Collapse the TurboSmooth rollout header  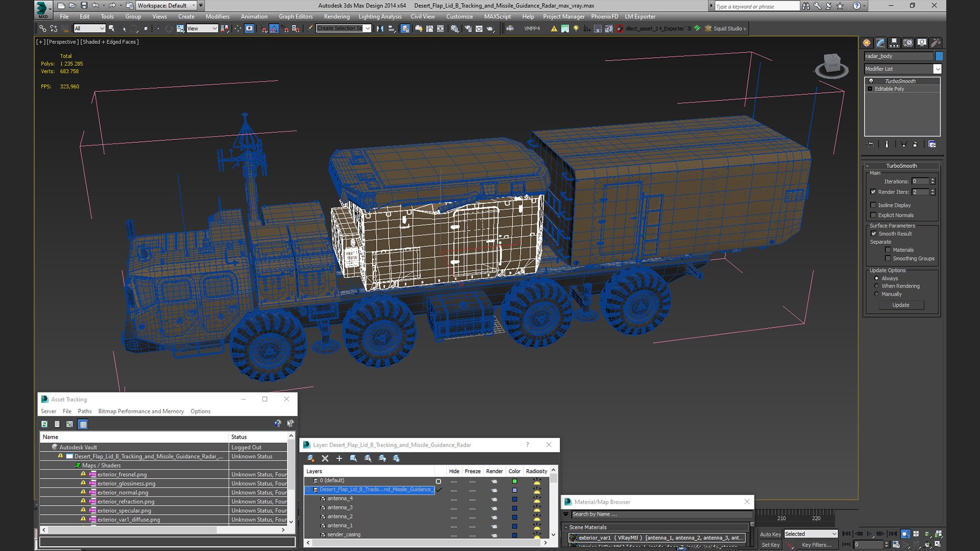901,166
